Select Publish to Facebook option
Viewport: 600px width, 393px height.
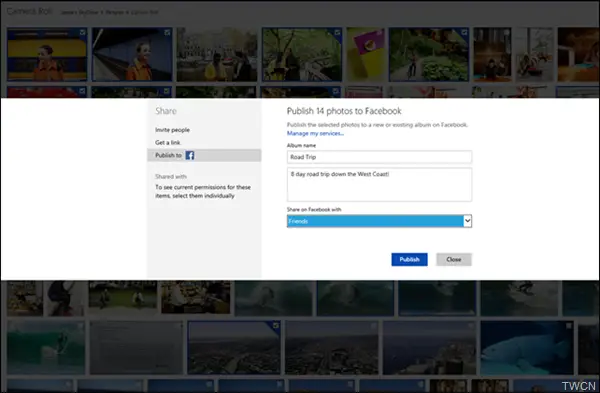(x=204, y=155)
